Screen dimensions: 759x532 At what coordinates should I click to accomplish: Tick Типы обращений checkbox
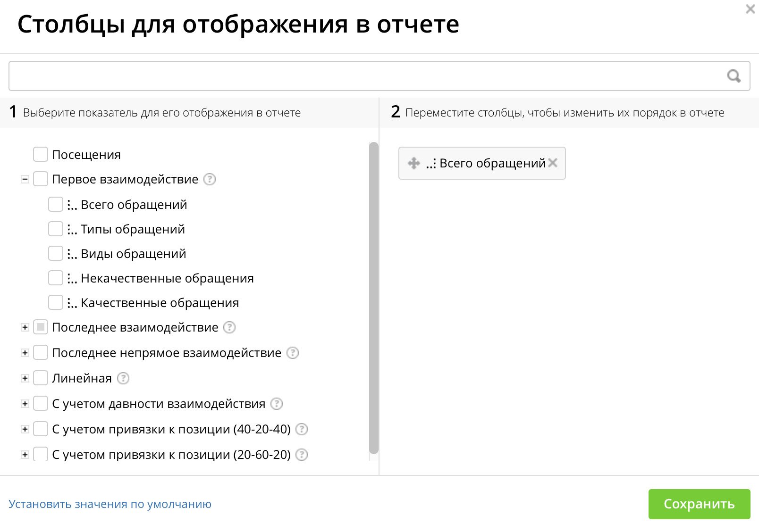pos(56,229)
